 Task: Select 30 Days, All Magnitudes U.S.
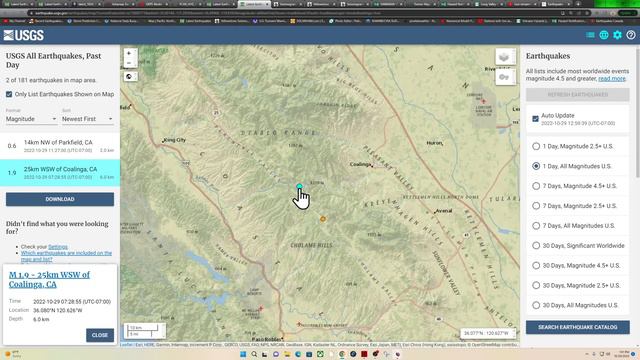pos(536,305)
